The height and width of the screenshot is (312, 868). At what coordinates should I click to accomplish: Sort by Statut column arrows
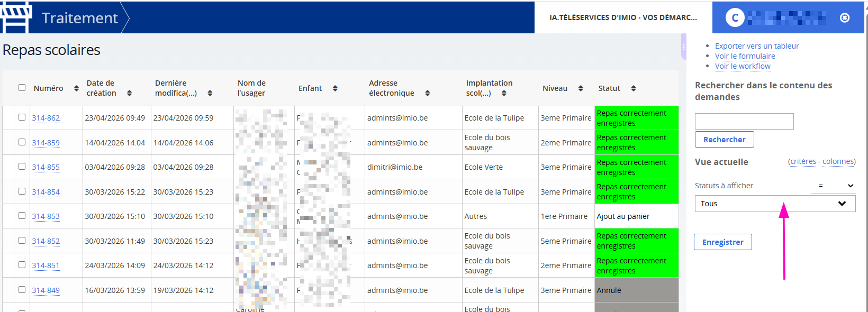pos(634,88)
